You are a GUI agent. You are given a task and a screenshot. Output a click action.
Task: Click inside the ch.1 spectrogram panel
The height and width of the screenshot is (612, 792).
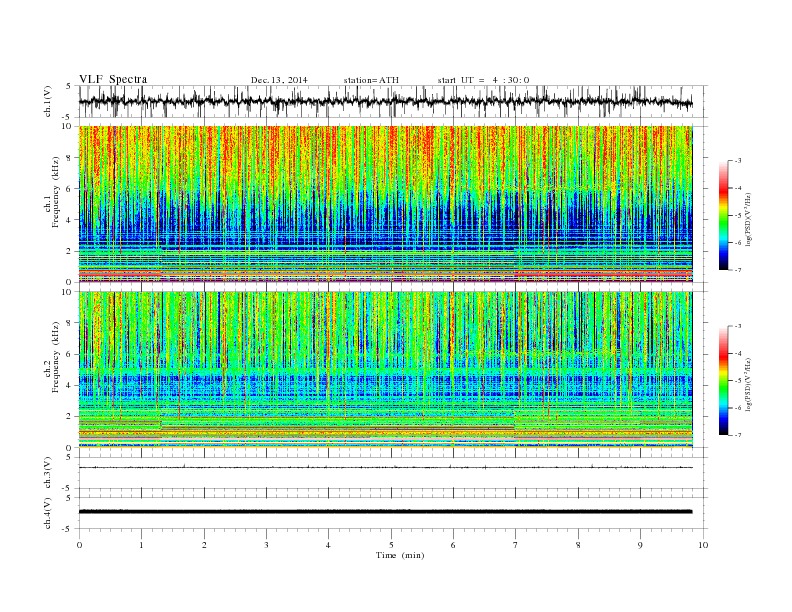tap(385, 204)
